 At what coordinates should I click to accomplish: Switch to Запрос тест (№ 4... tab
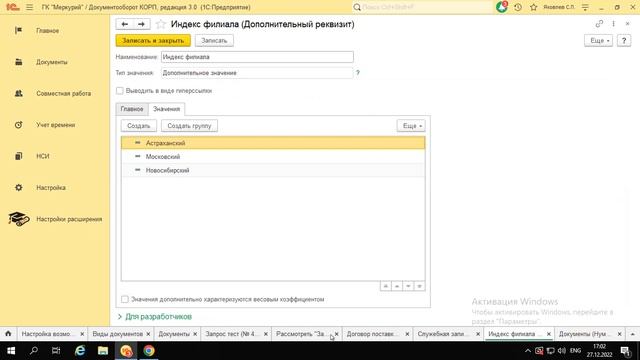[231, 334]
